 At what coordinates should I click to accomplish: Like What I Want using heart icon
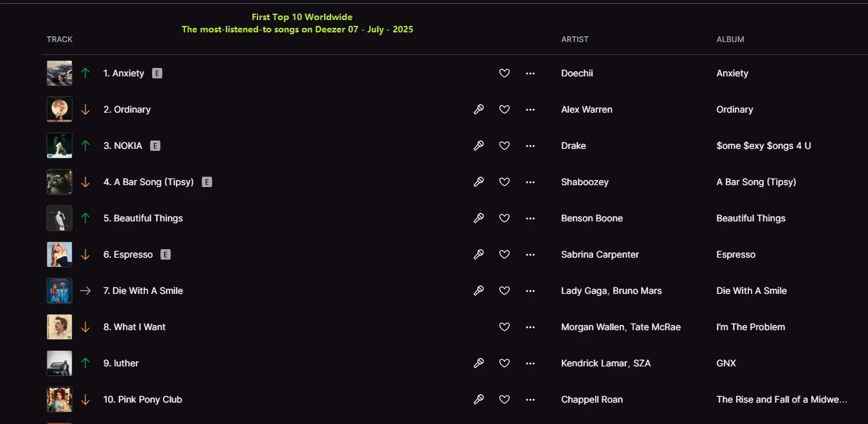(505, 327)
